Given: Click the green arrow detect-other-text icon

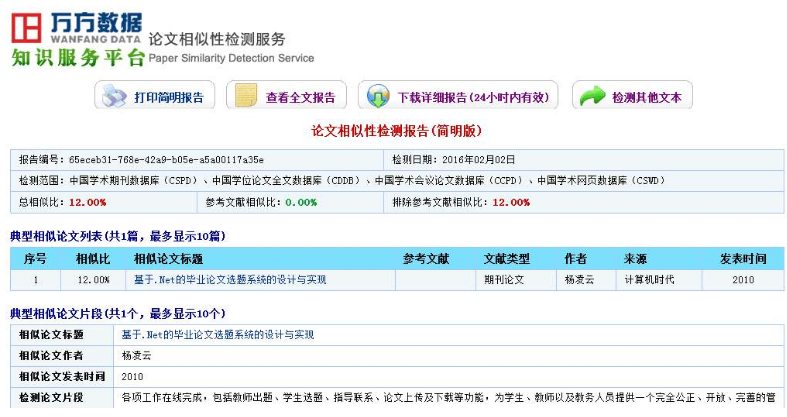Looking at the screenshot, I should coord(593,95).
